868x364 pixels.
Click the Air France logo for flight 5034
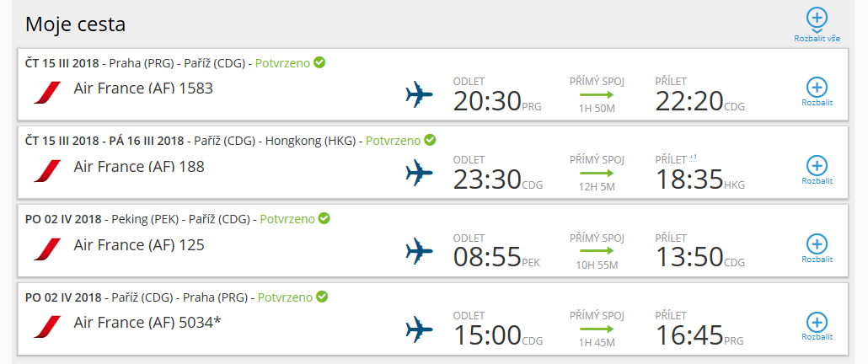click(47, 328)
